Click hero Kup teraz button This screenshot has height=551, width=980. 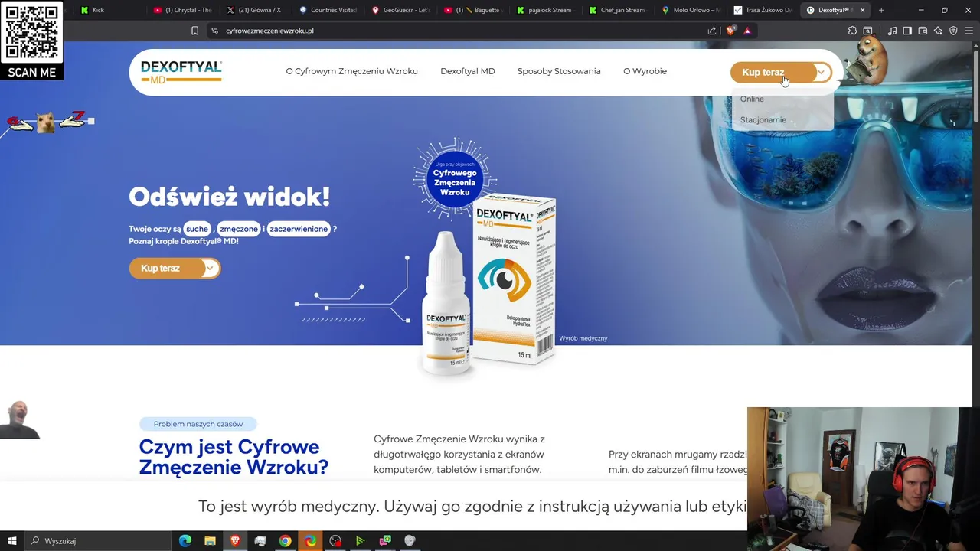click(165, 269)
